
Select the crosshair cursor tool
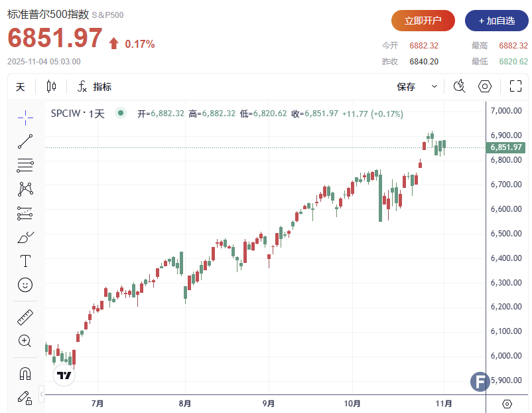pos(25,118)
